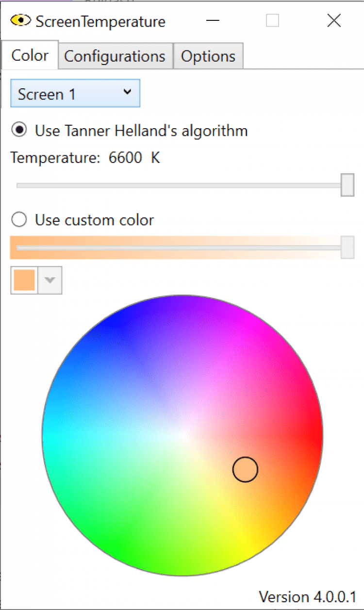Open the Configurations tab

(115, 56)
